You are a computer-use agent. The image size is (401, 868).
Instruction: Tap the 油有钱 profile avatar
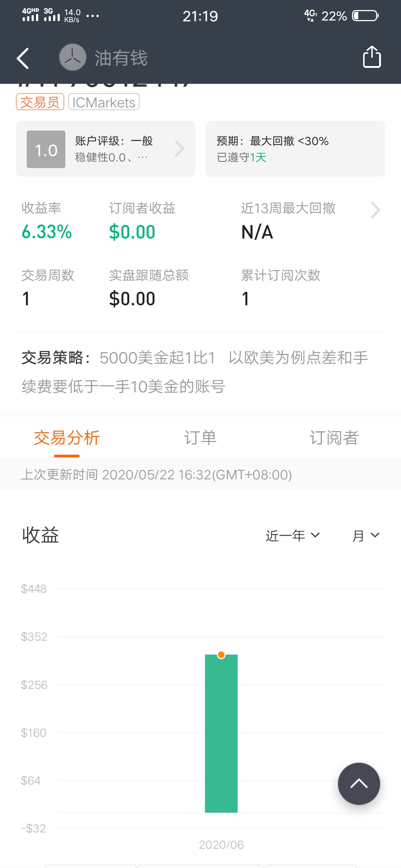73,57
